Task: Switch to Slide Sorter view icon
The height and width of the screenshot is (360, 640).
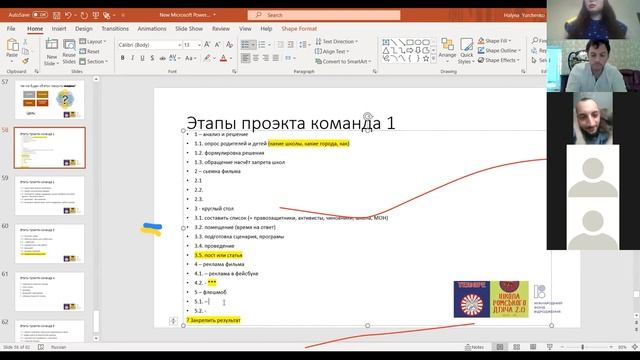Action: 516,347
